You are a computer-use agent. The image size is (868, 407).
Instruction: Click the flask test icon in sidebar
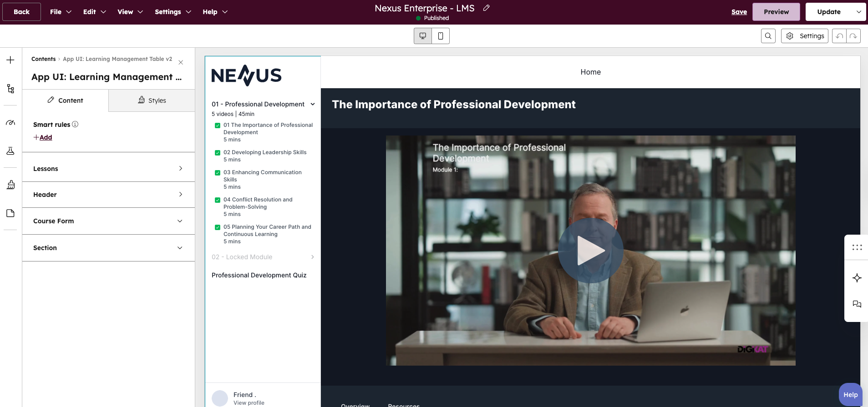tap(10, 151)
